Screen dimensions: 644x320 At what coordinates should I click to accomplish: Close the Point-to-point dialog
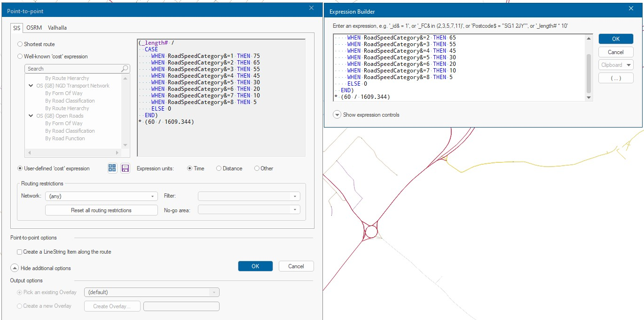tap(311, 8)
